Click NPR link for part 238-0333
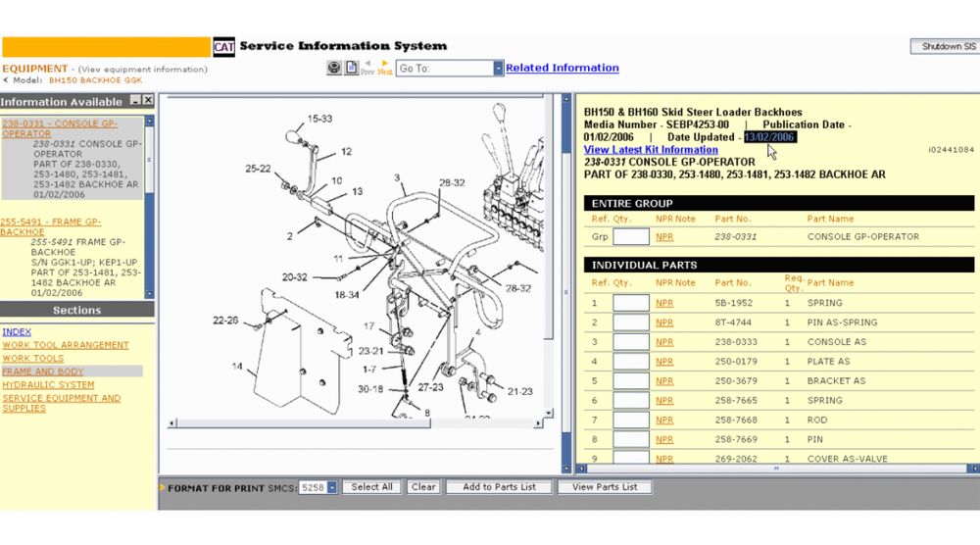Viewport: 980px width, 545px height. pos(664,342)
